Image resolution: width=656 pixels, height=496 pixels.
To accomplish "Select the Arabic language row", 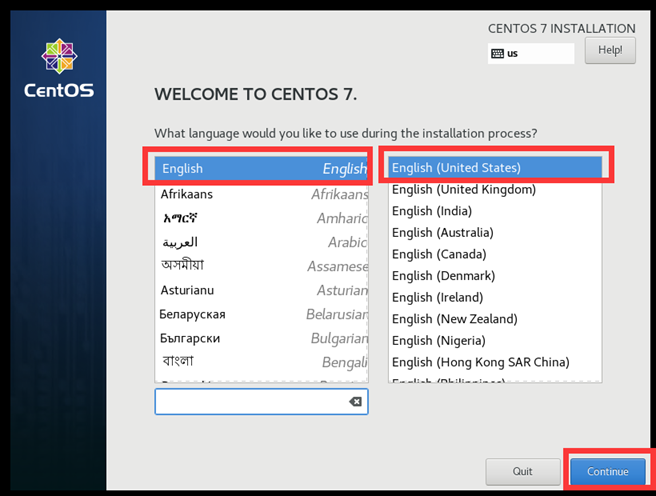I will click(x=261, y=242).
